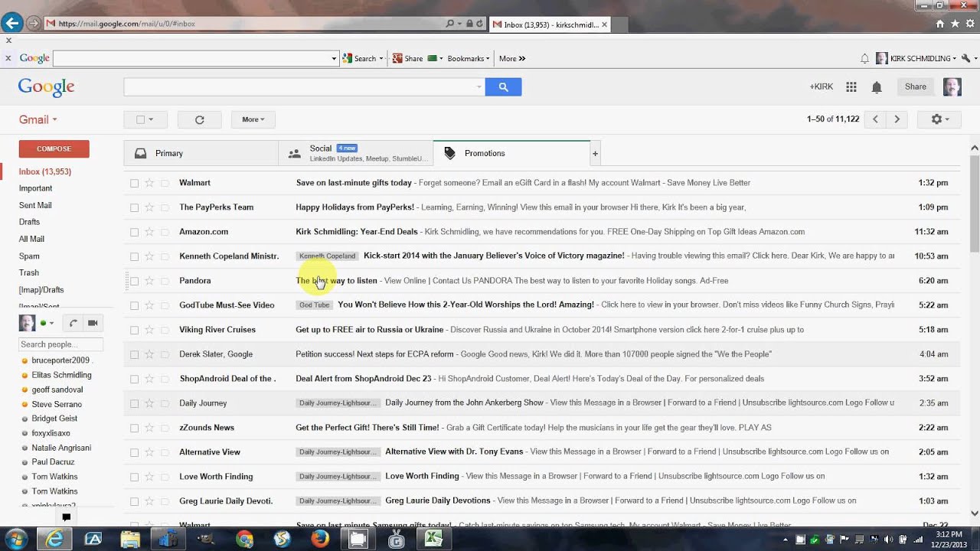Check the zZounds News email checkbox
The image size is (980, 551).
tap(135, 428)
